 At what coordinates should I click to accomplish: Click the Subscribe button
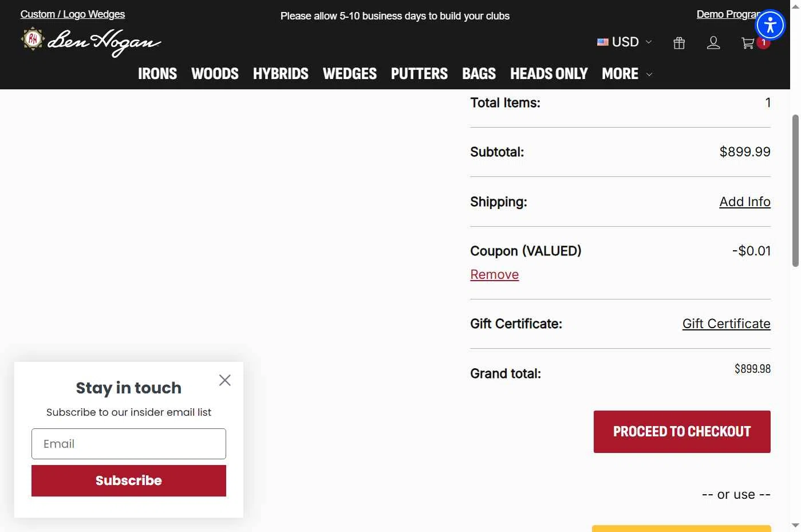point(129,480)
